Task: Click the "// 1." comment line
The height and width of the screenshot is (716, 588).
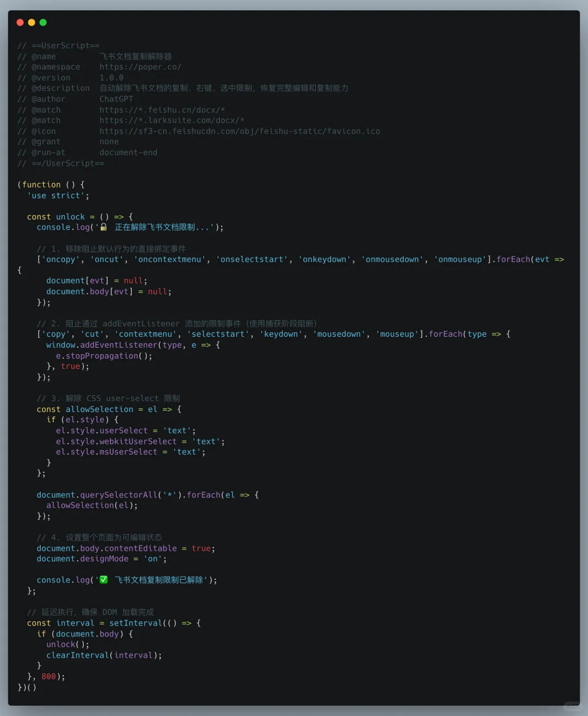Action: [111, 248]
